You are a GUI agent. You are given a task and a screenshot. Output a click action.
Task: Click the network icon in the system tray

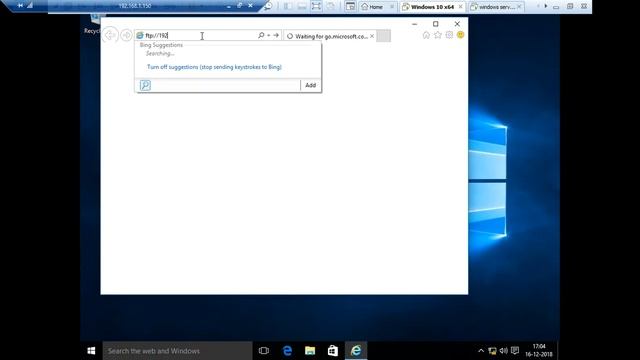point(492,351)
